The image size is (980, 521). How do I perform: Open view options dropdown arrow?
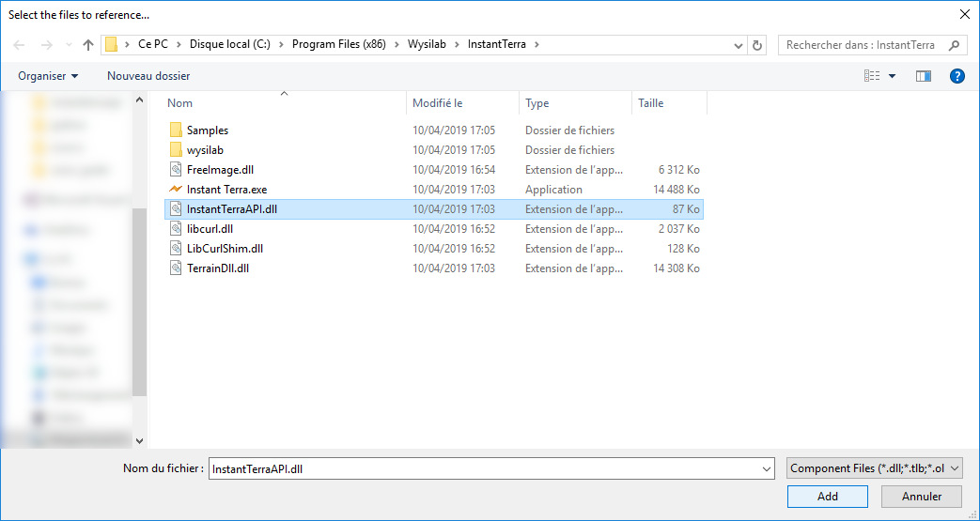pyautogui.click(x=892, y=76)
